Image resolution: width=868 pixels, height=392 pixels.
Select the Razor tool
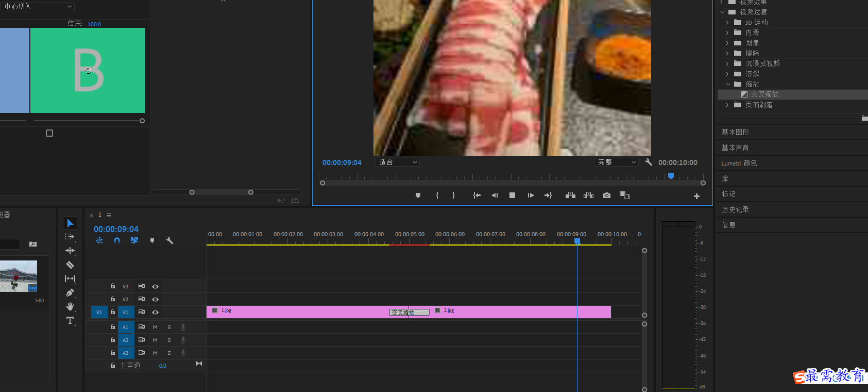pyautogui.click(x=70, y=265)
